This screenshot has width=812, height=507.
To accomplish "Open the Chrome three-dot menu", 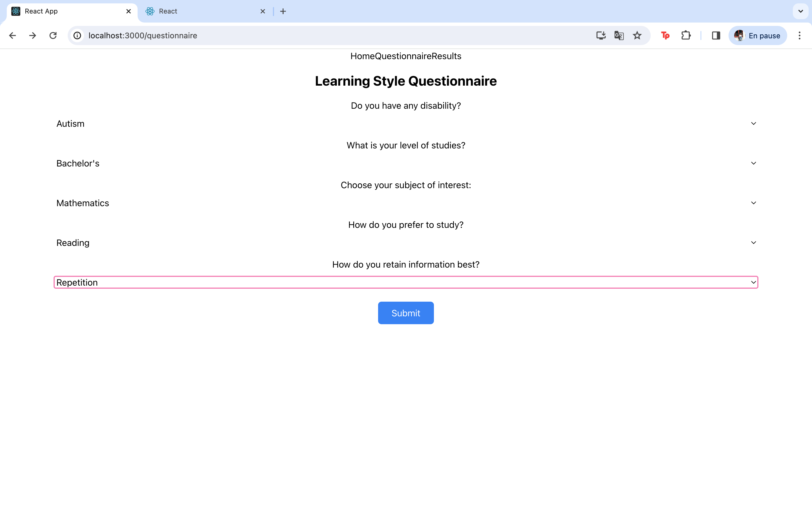I will [x=800, y=35].
